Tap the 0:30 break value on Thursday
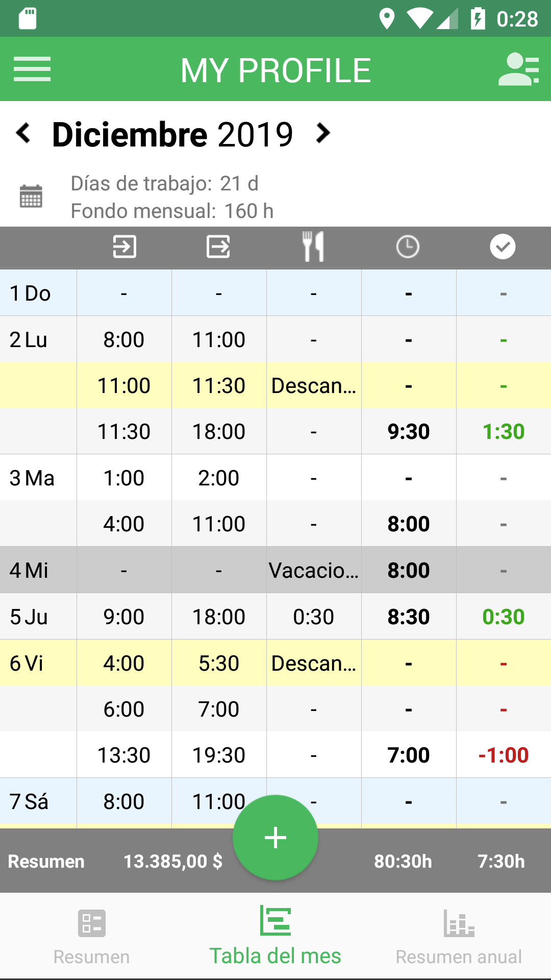 point(314,617)
